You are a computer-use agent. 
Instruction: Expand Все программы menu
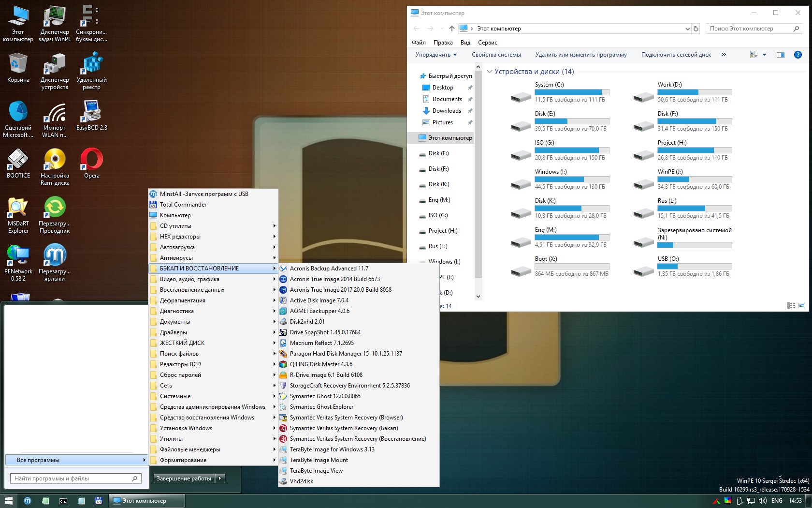[76, 460]
